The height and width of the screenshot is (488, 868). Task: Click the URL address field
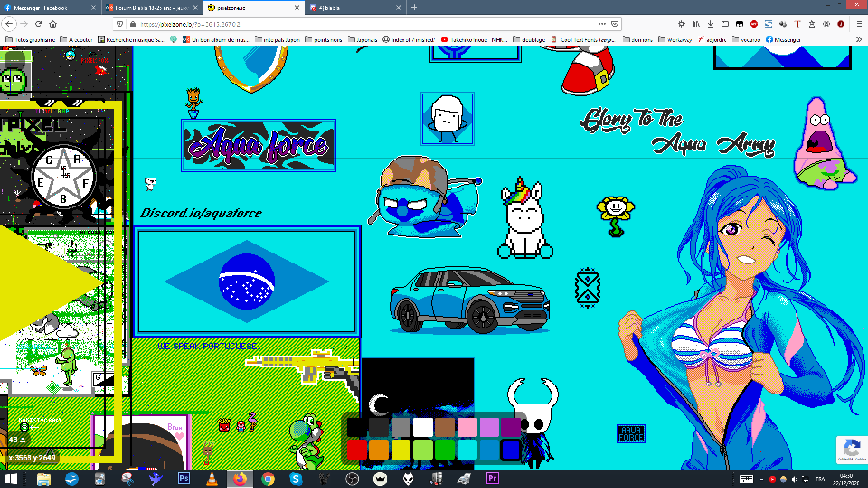coord(362,24)
